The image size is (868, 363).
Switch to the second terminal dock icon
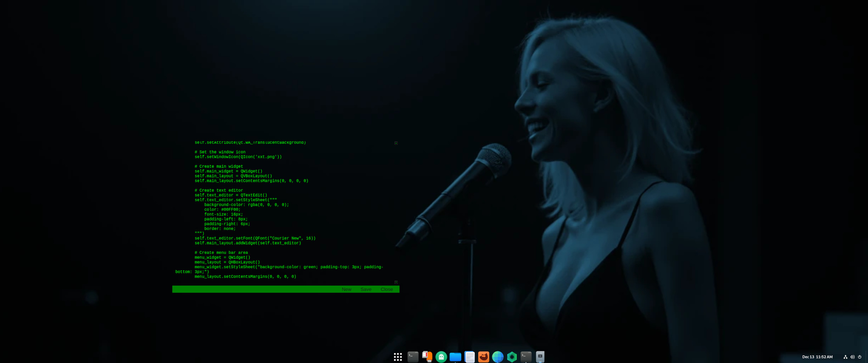526,357
